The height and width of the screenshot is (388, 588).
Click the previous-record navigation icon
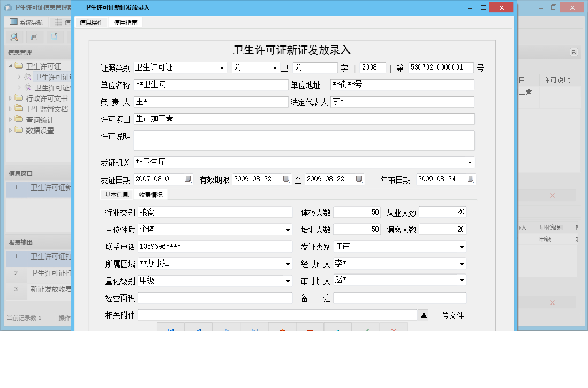point(199,329)
